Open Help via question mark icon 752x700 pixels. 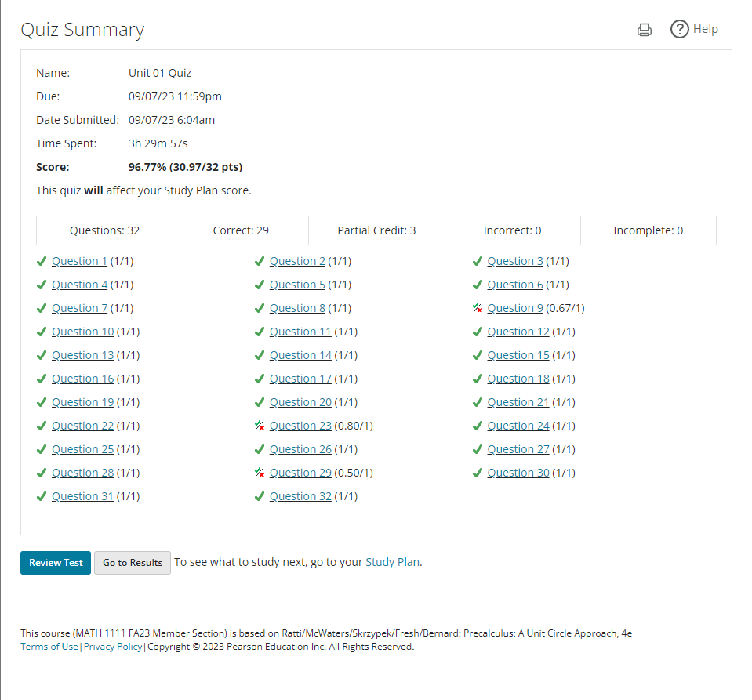click(x=679, y=29)
